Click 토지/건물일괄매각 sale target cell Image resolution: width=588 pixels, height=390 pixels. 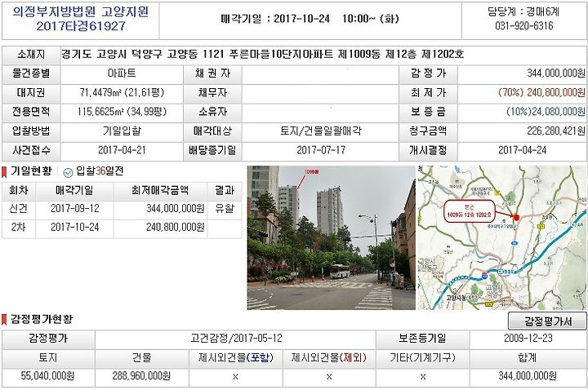[x=321, y=131]
